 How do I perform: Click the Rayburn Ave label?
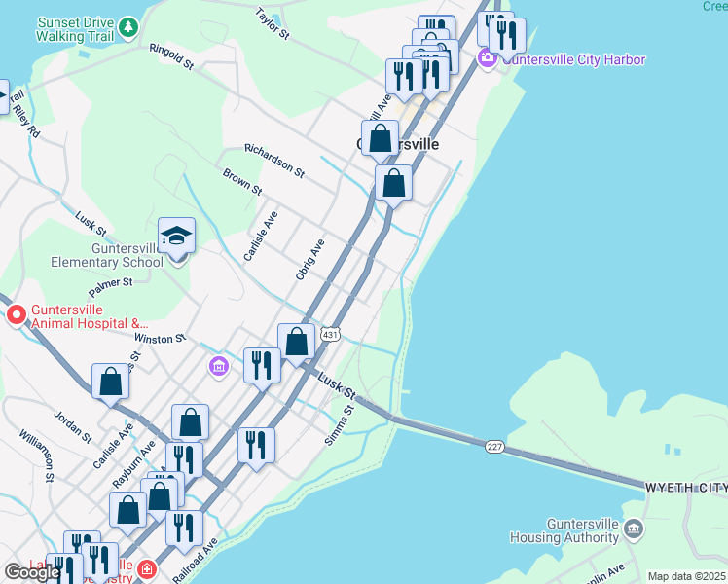pos(133,464)
